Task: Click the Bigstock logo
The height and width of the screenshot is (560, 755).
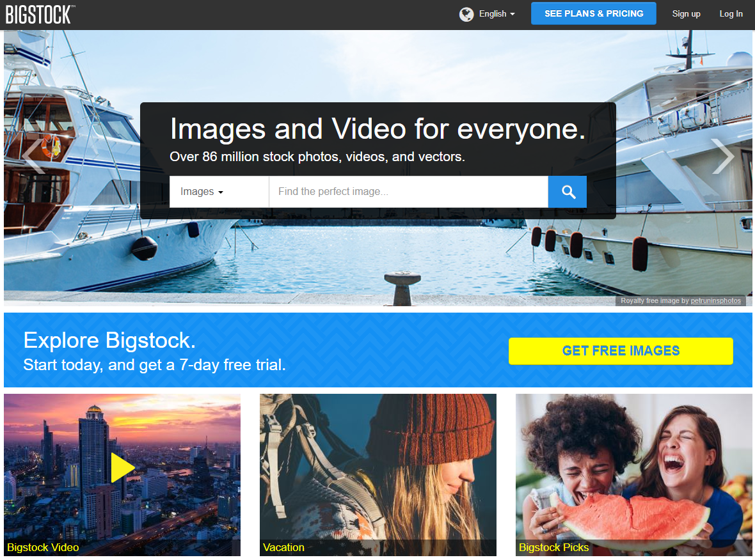Action: point(40,15)
